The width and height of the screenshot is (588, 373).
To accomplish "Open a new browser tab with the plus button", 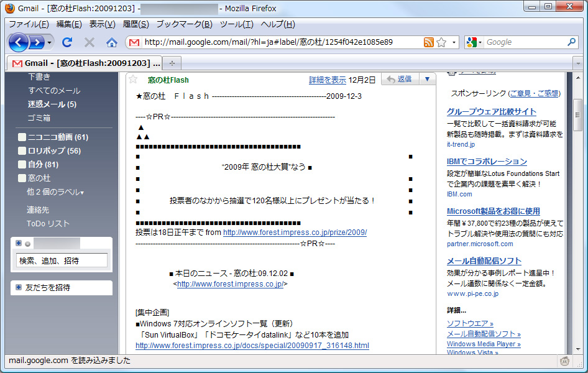I will (171, 63).
